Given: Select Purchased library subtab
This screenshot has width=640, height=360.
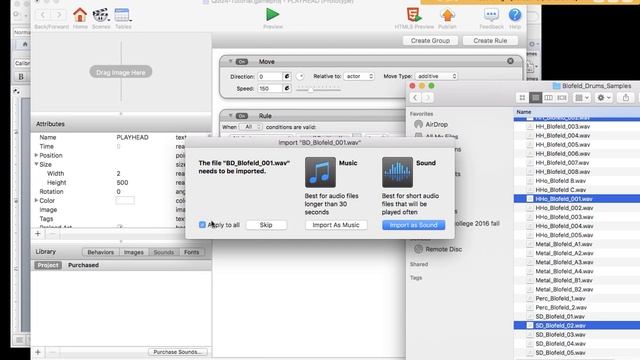Looking at the screenshot, I should pyautogui.click(x=83, y=265).
